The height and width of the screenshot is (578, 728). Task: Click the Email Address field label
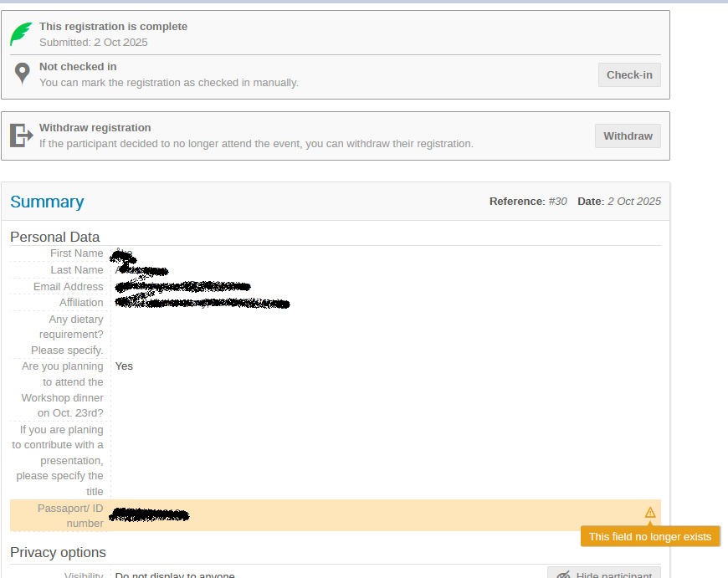click(68, 287)
